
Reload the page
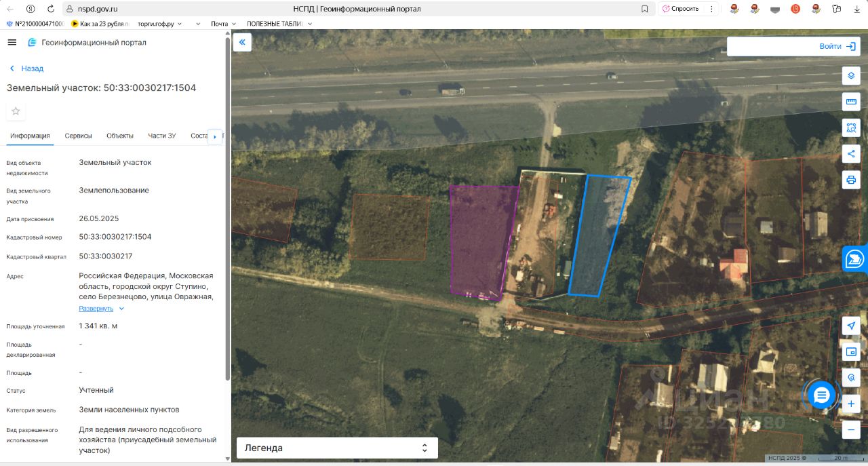[51, 9]
